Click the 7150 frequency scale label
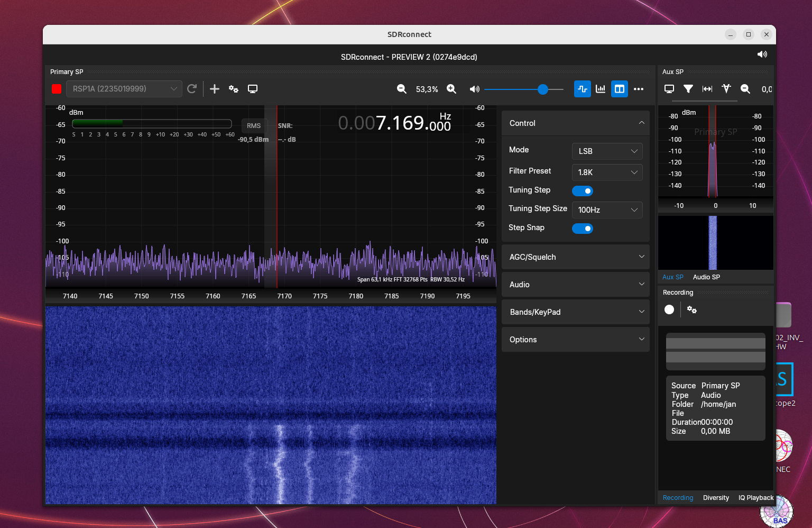 coord(142,296)
